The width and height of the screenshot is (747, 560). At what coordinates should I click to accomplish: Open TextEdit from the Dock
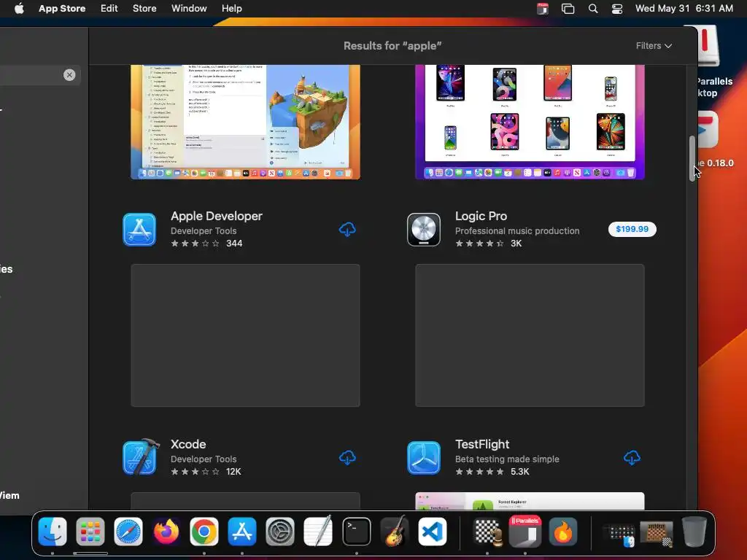[318, 532]
